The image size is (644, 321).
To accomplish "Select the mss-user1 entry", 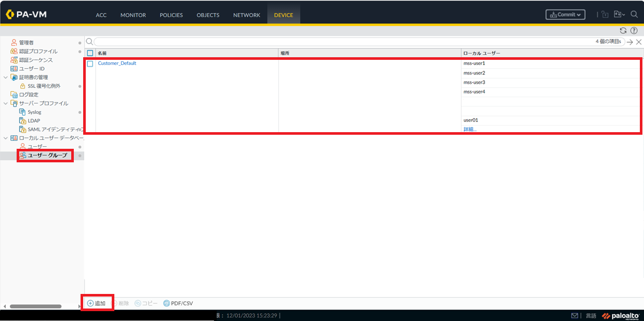I will [x=474, y=63].
